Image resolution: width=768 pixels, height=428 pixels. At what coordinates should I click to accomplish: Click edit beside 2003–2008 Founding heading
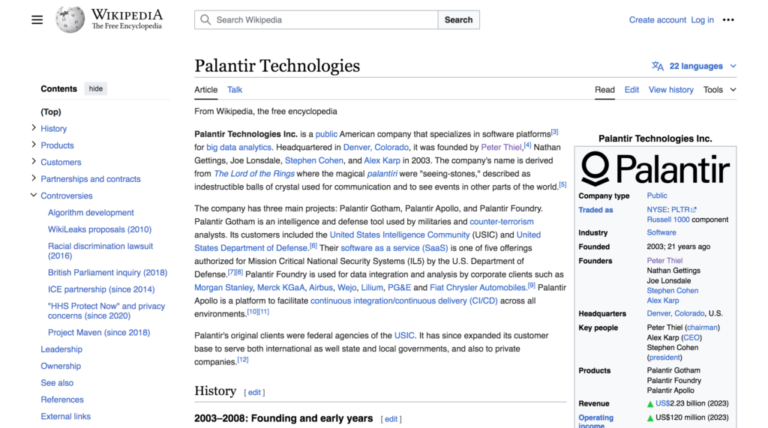point(391,419)
